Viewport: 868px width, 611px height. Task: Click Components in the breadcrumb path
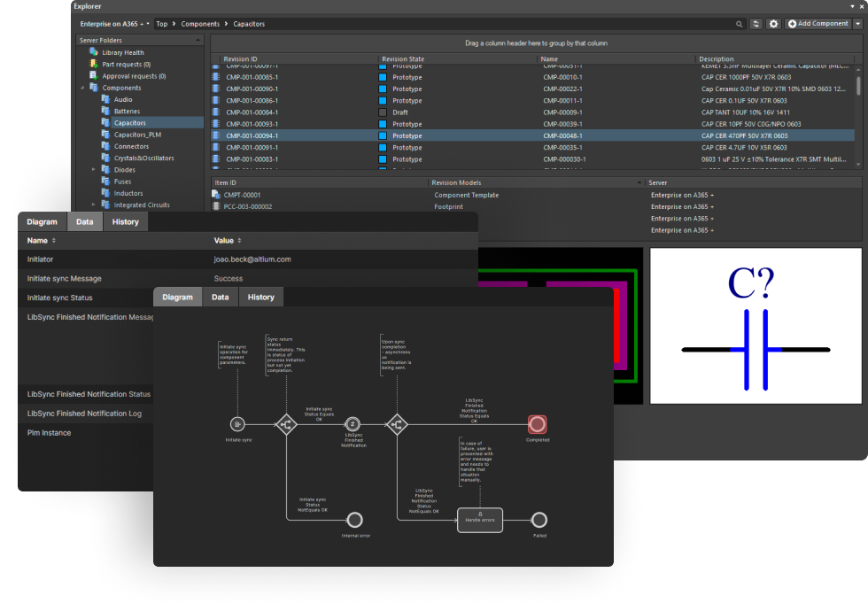click(200, 24)
